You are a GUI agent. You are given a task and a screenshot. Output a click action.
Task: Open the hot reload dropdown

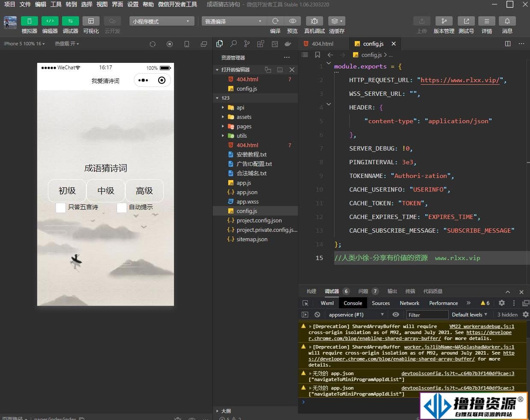coord(67,44)
